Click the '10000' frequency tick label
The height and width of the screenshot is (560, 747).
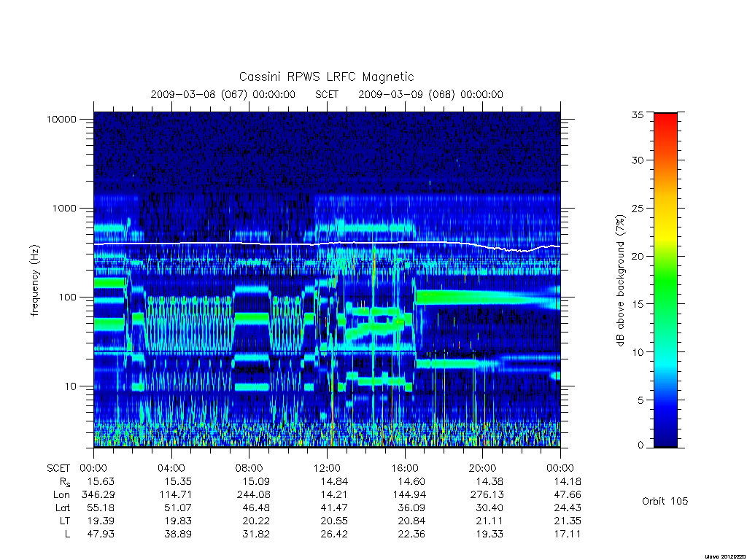61,119
